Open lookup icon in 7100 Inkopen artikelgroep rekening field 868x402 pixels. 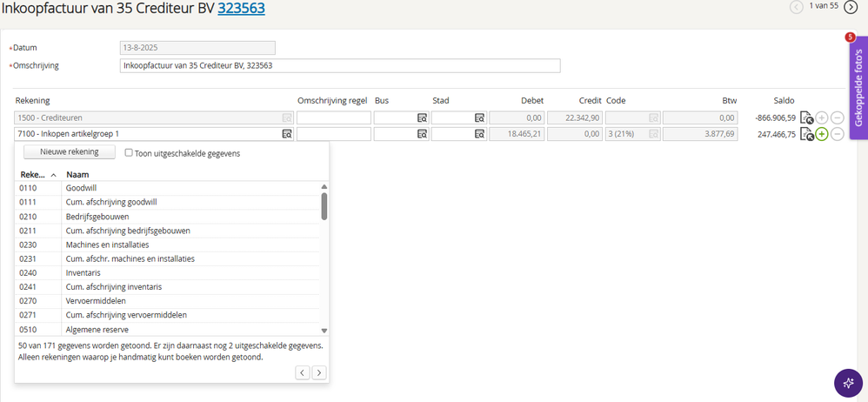(x=287, y=134)
